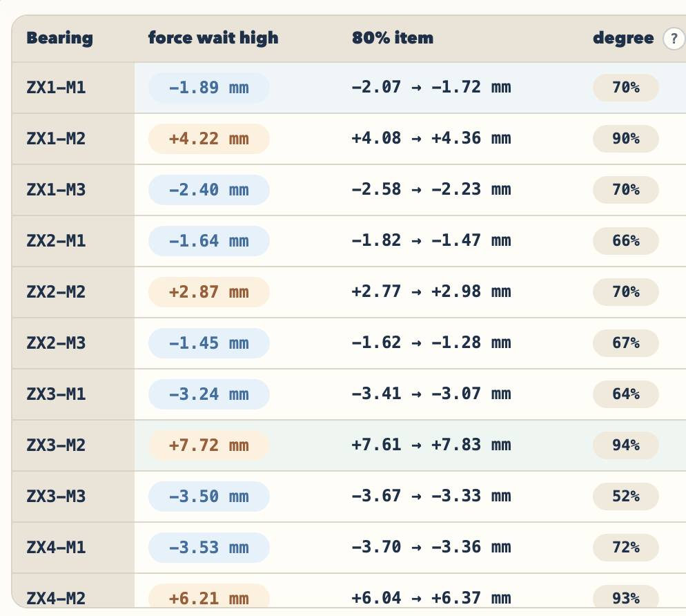Click the -1.89 mm value pill

tap(208, 88)
